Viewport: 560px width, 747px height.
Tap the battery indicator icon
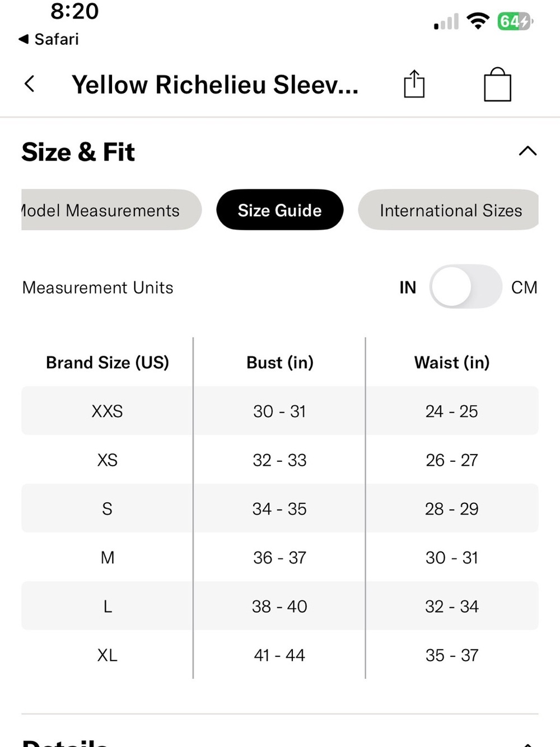tap(515, 22)
